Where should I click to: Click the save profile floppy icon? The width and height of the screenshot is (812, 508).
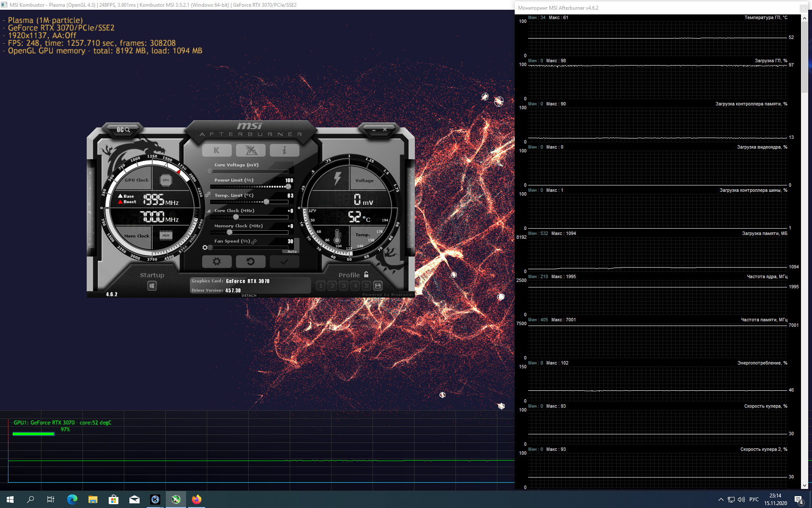pos(378,286)
